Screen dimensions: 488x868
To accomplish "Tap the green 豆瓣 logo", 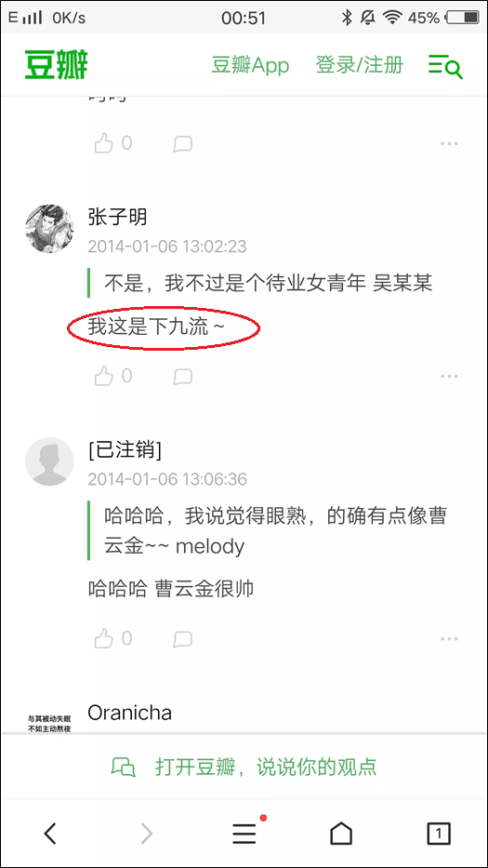I will click(x=56, y=65).
